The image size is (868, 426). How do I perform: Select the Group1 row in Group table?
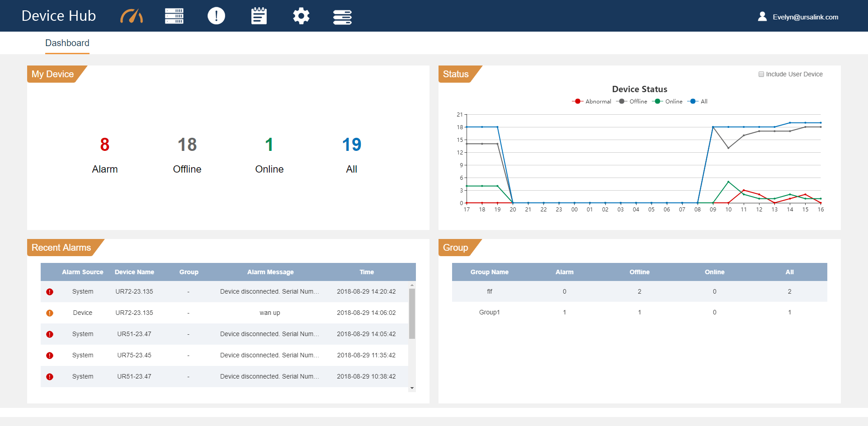pyautogui.click(x=490, y=312)
